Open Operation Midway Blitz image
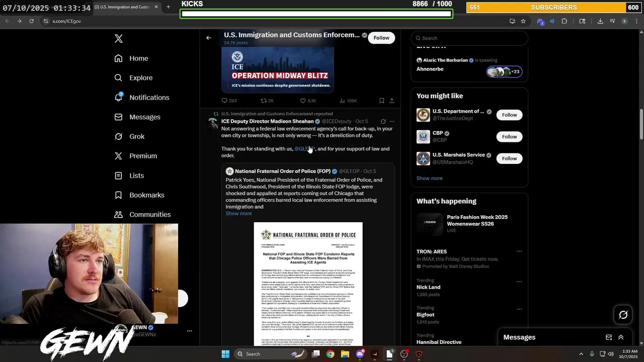 coord(278,70)
